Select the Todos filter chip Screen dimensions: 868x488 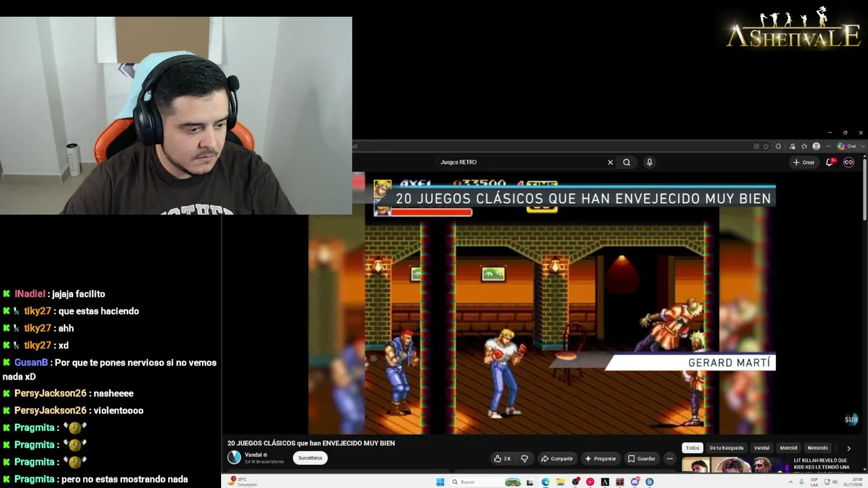[x=692, y=448]
